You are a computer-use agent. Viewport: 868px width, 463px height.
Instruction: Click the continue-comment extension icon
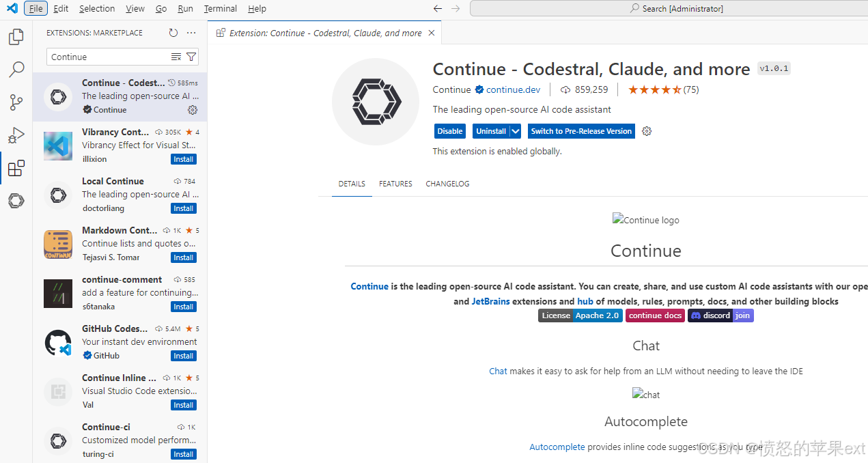tap(58, 293)
